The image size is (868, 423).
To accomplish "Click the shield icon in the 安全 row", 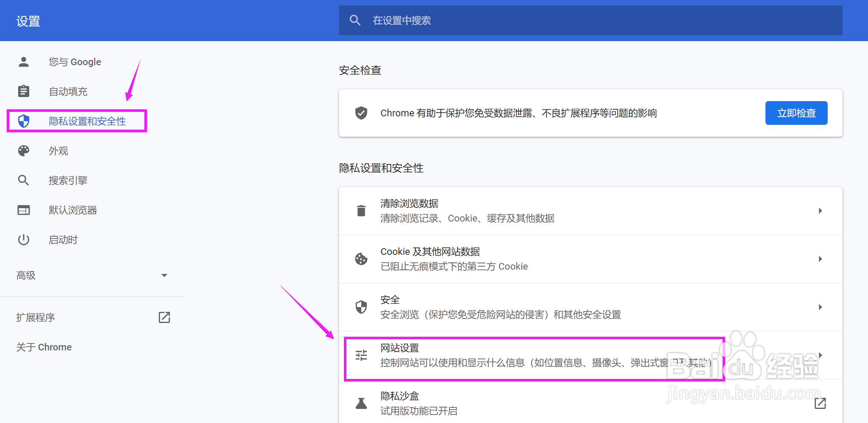I will [x=361, y=307].
